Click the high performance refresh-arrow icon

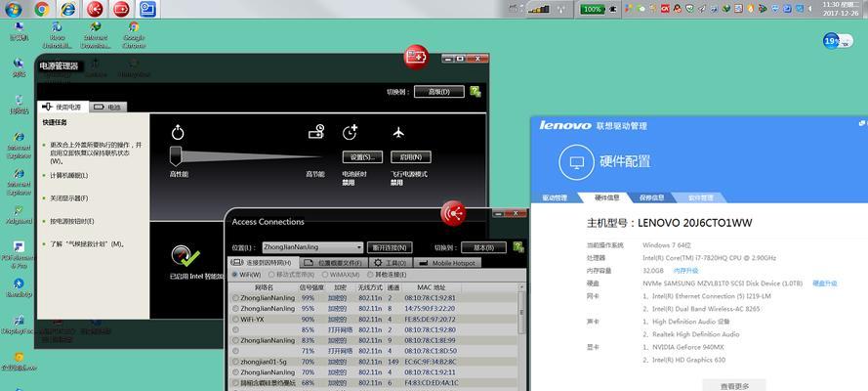tap(178, 132)
